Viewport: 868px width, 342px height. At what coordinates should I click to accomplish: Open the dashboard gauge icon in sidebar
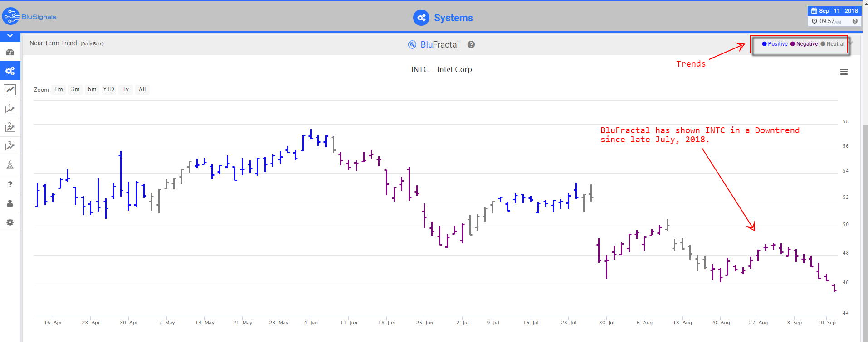pyautogui.click(x=10, y=52)
